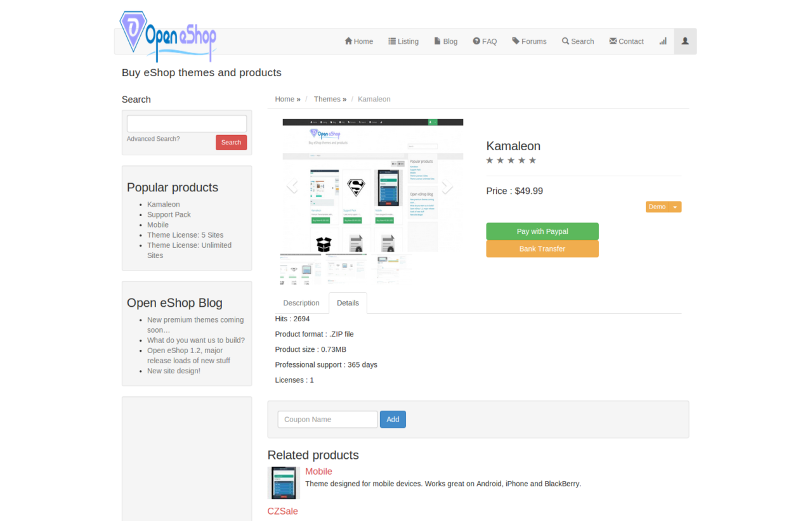The image size is (812, 521).
Task: Choose the Bank Transfer button
Action: coord(542,248)
